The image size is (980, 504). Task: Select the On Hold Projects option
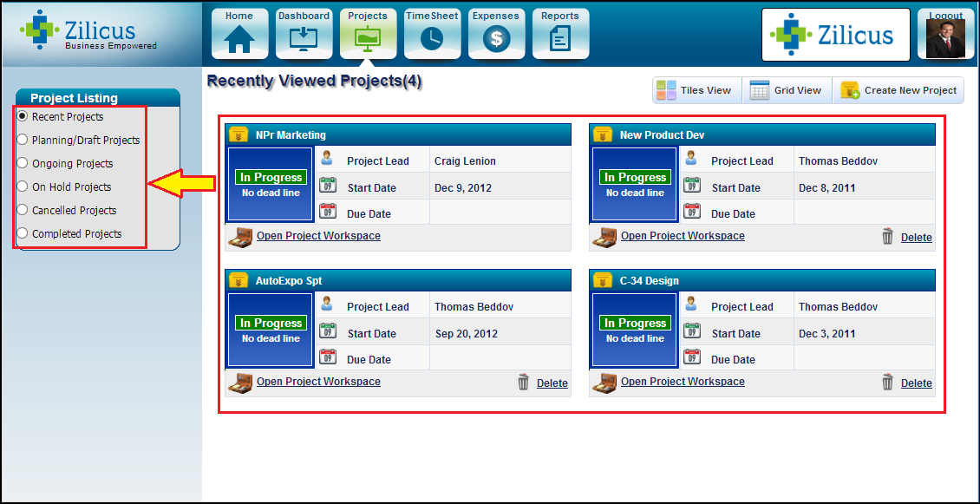coord(23,187)
